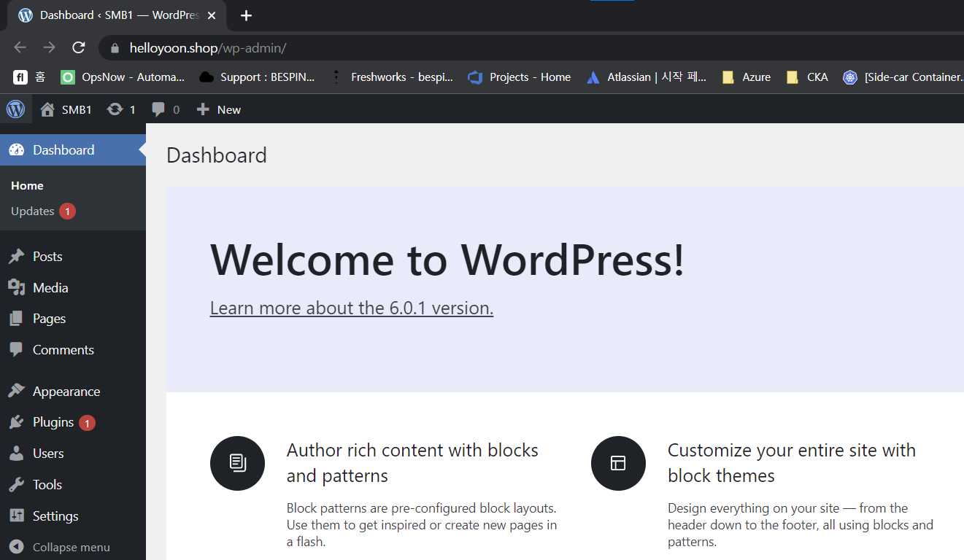Click the Media icon in sidebar

16,287
